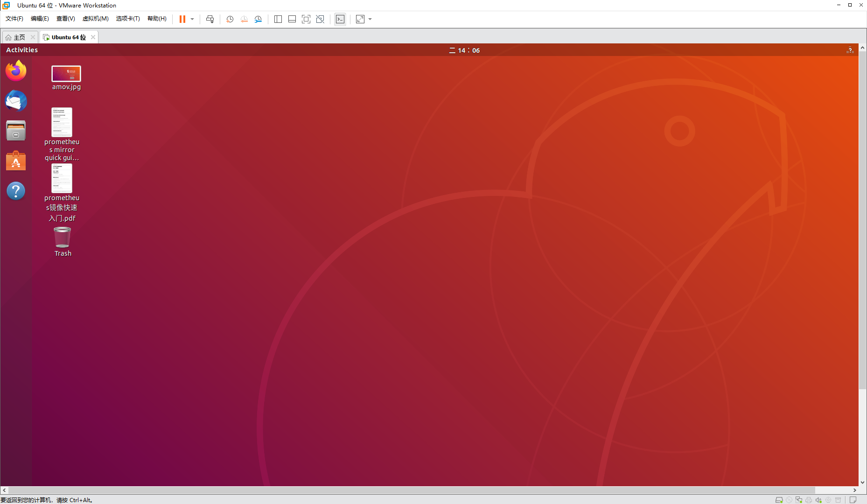867x504 pixels.
Task: Select prometheus mirror quick guide file
Action: tap(62, 134)
